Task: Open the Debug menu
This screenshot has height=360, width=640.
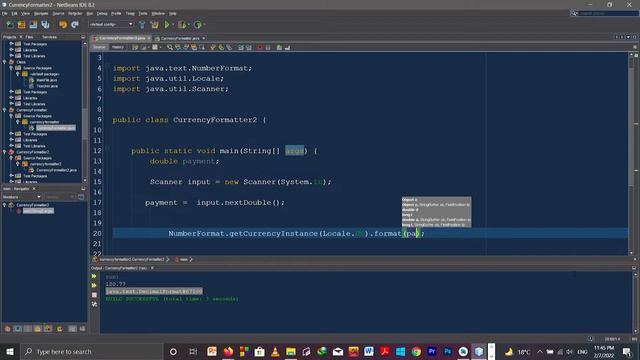Action: click(x=102, y=13)
